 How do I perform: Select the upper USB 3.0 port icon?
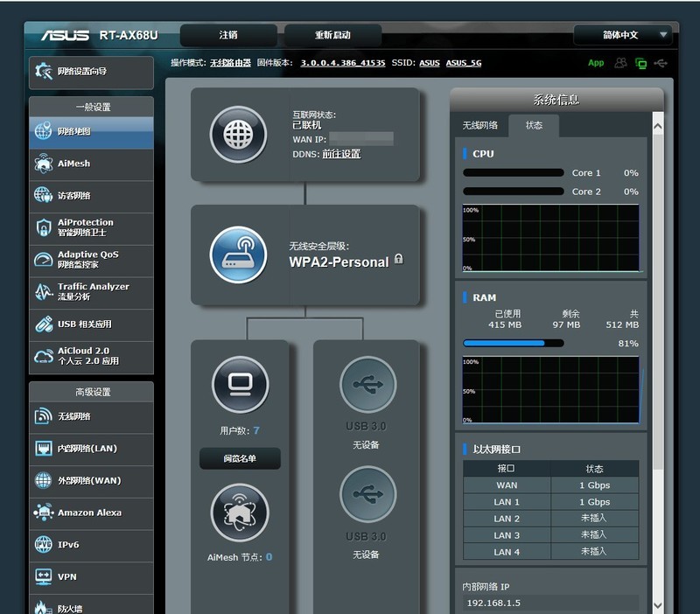[x=367, y=385]
